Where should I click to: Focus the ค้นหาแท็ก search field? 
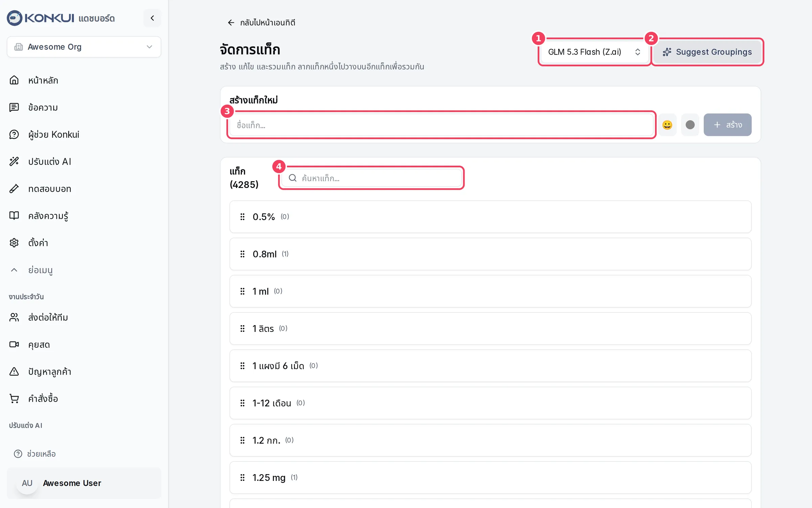pos(371,178)
